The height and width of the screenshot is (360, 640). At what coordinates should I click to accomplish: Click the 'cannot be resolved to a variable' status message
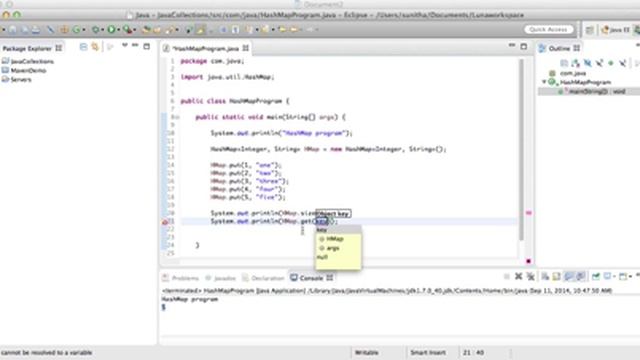pos(46,353)
